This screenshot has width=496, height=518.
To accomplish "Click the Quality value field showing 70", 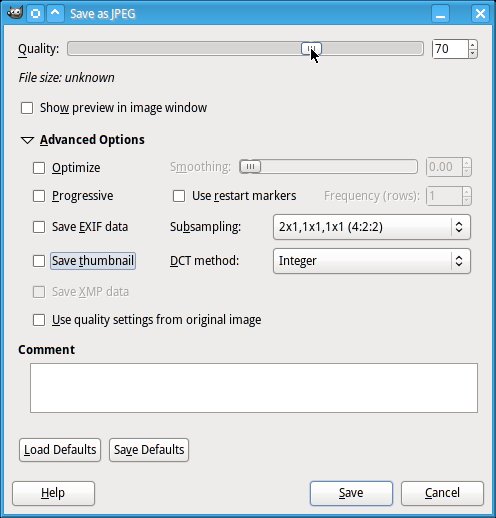I will 450,49.
